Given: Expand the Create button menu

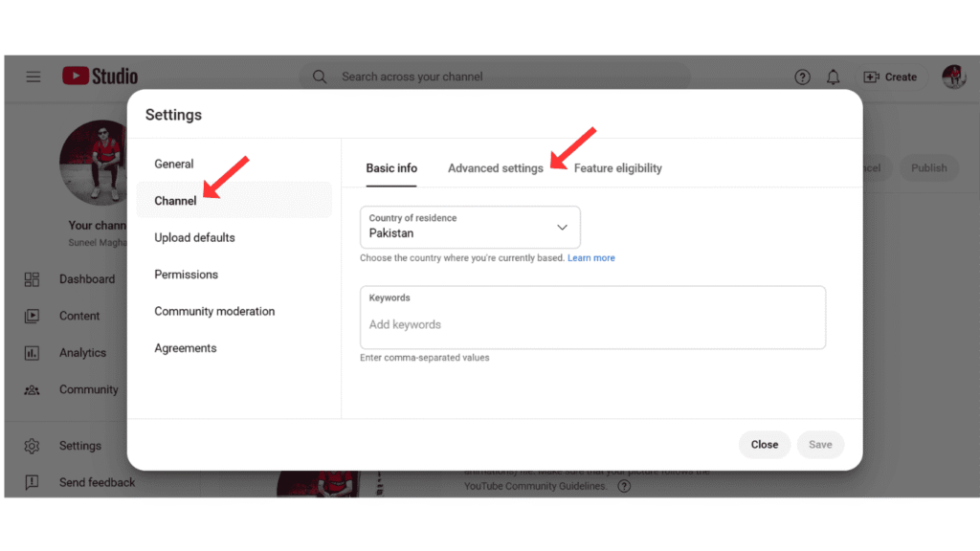Looking at the screenshot, I should click(890, 77).
